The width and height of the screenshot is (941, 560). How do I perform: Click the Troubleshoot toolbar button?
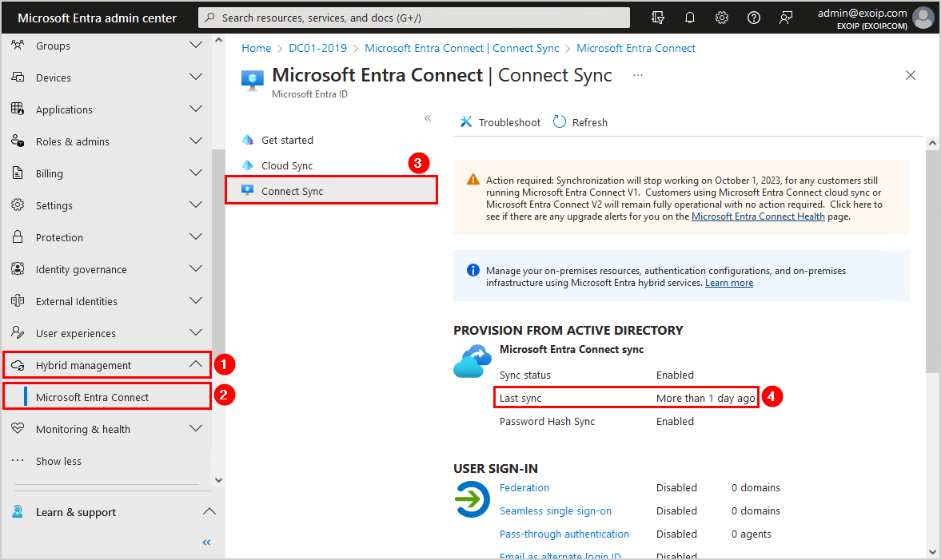pos(500,122)
